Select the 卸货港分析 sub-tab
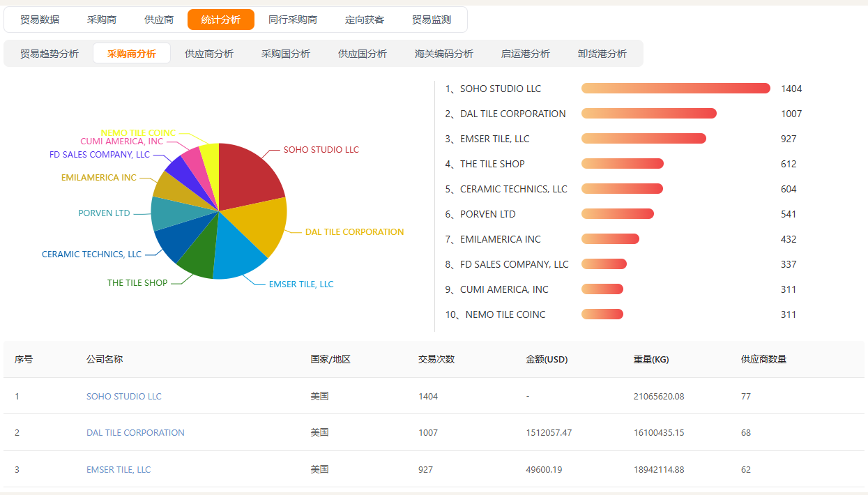This screenshot has width=868, height=495. point(602,54)
